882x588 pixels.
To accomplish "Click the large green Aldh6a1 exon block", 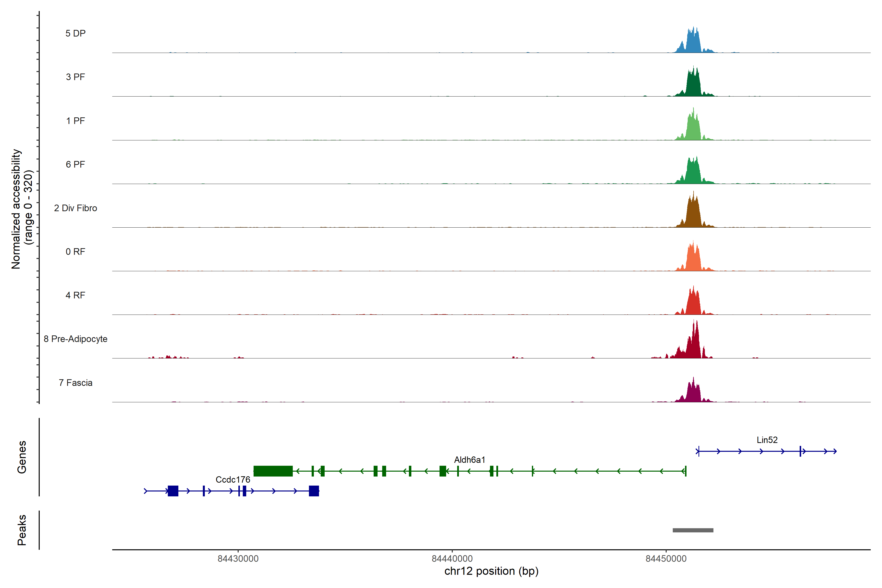I will [x=273, y=471].
